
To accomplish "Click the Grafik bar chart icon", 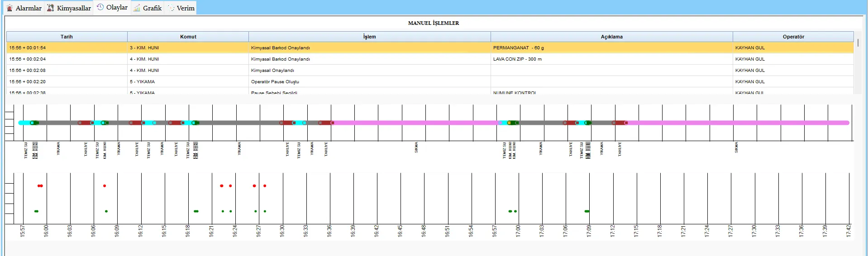I will point(137,8).
